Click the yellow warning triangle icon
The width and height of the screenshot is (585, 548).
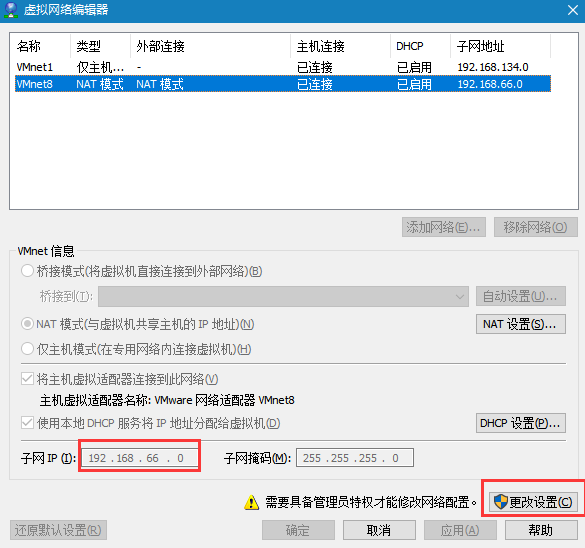251,502
